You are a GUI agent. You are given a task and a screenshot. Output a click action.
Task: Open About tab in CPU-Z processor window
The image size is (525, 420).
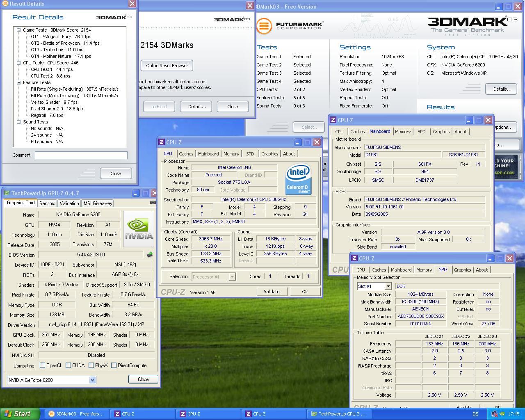[x=289, y=154]
